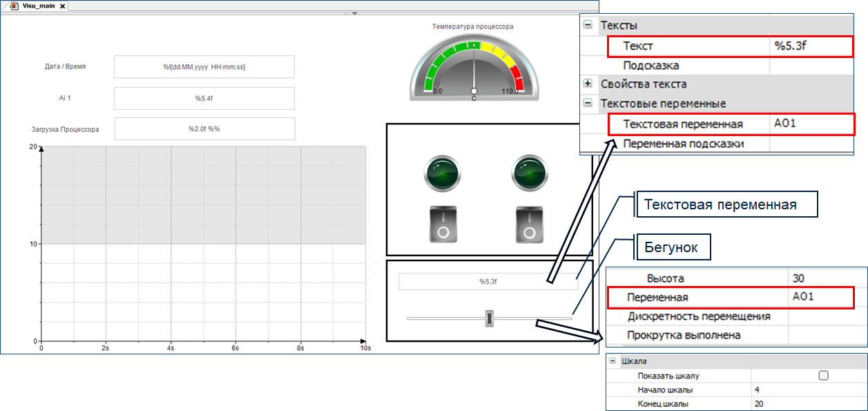Click the Дата / Время format field
Image resolution: width=868 pixels, height=411 pixels.
(204, 67)
